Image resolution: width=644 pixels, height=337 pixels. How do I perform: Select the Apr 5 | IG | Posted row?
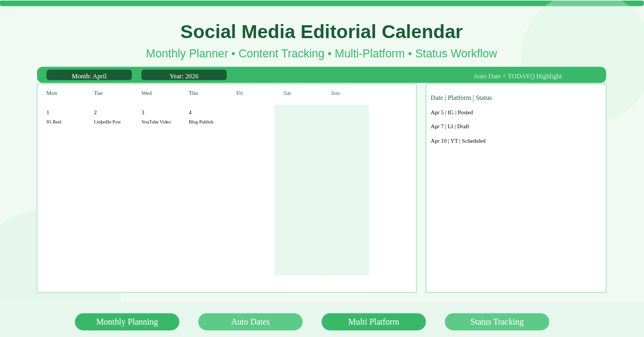[x=451, y=112]
